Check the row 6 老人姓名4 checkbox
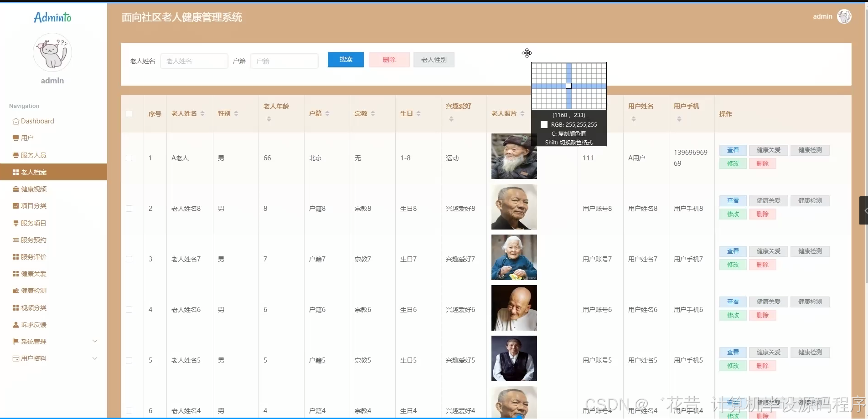This screenshot has height=419, width=868. tap(129, 411)
